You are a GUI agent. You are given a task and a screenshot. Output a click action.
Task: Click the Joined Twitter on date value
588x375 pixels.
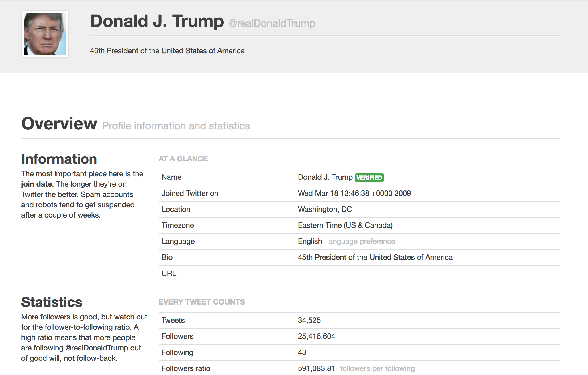354,193
